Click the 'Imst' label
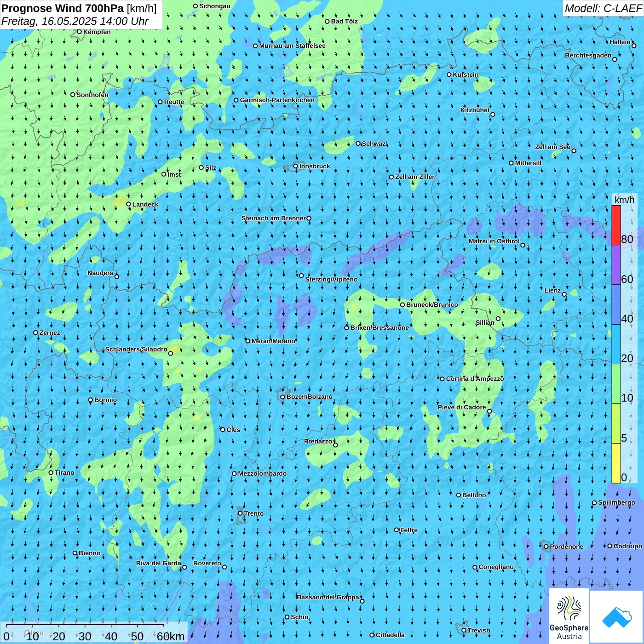This screenshot has width=644, height=644. coord(174,174)
